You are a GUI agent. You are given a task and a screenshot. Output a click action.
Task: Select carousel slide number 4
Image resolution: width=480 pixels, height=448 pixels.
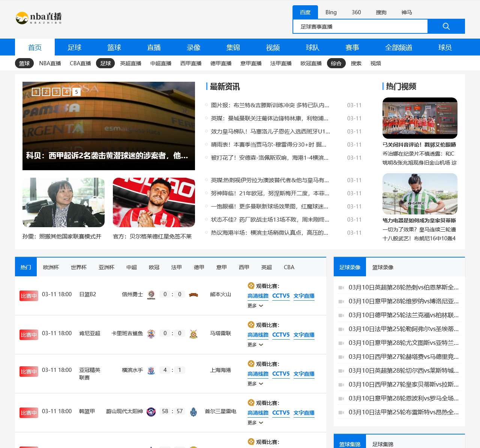click(66, 92)
